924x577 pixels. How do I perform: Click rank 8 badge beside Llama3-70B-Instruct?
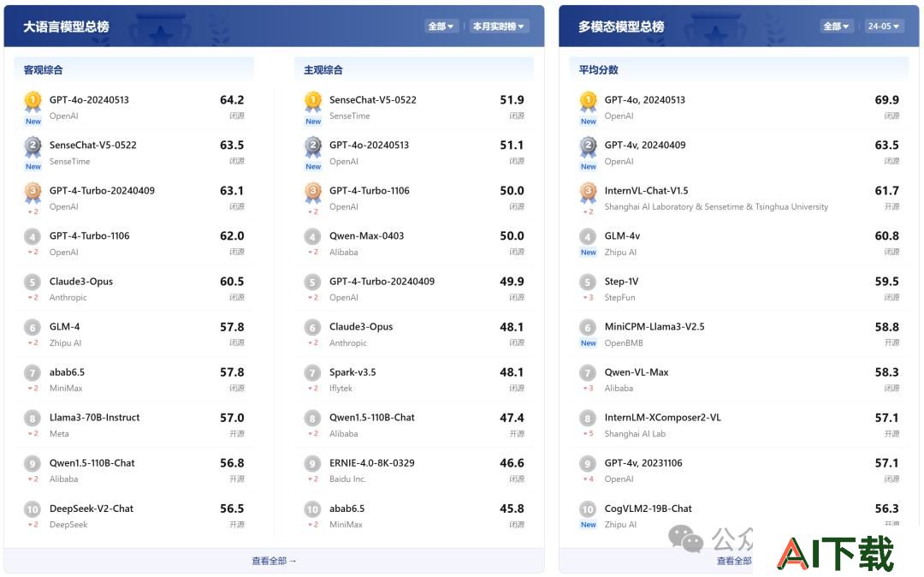click(33, 419)
